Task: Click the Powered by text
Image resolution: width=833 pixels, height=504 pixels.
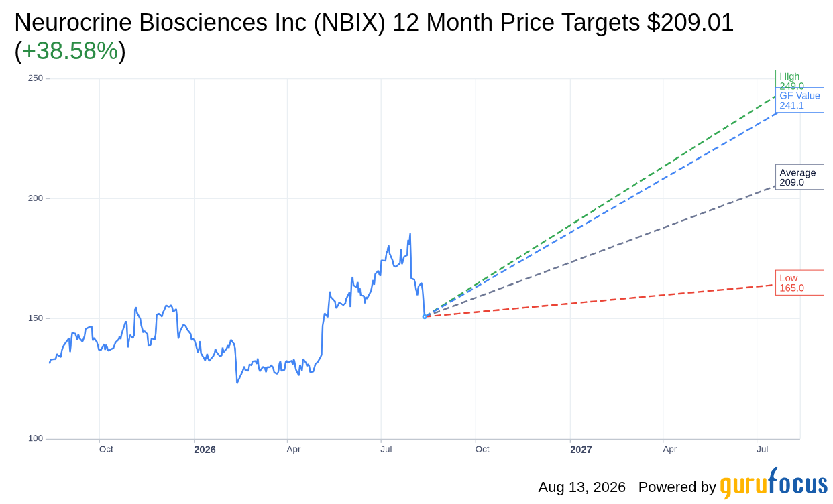Action: click(677, 487)
